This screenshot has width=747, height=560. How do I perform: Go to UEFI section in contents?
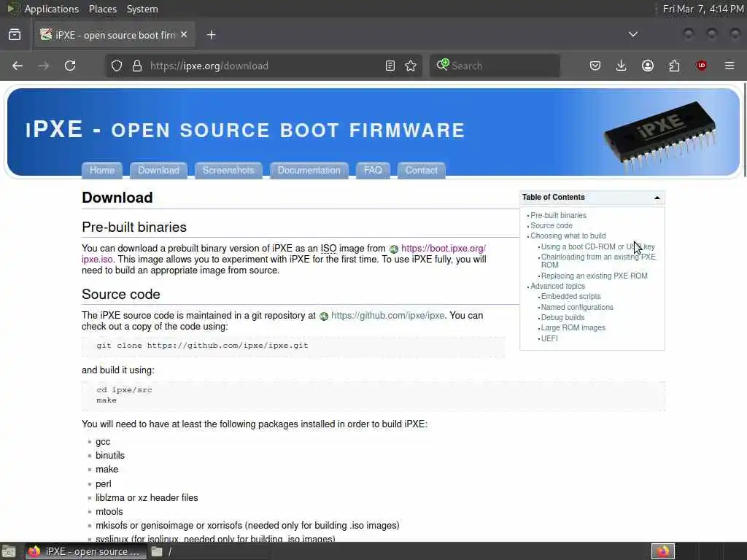pyautogui.click(x=549, y=338)
